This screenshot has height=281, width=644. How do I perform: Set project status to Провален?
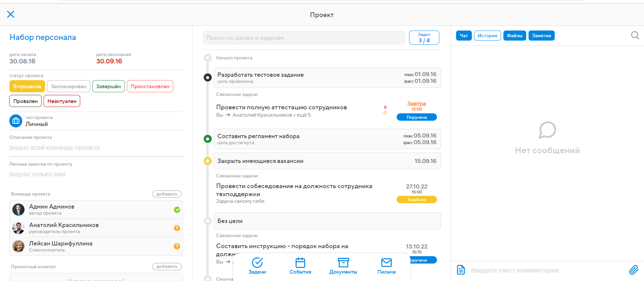[26, 101]
